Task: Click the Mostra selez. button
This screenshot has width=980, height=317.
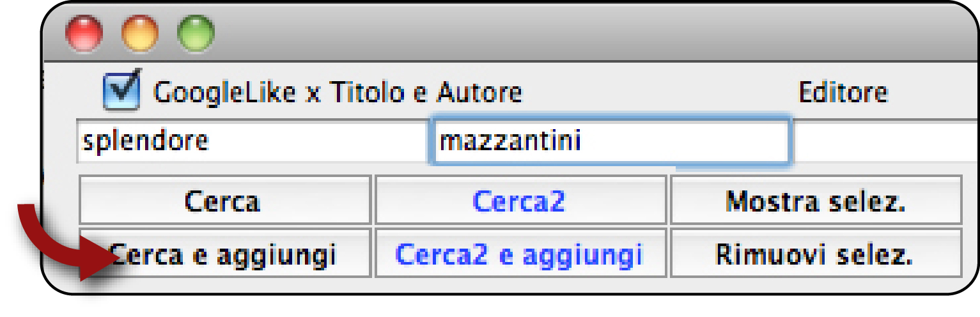Action: click(816, 200)
